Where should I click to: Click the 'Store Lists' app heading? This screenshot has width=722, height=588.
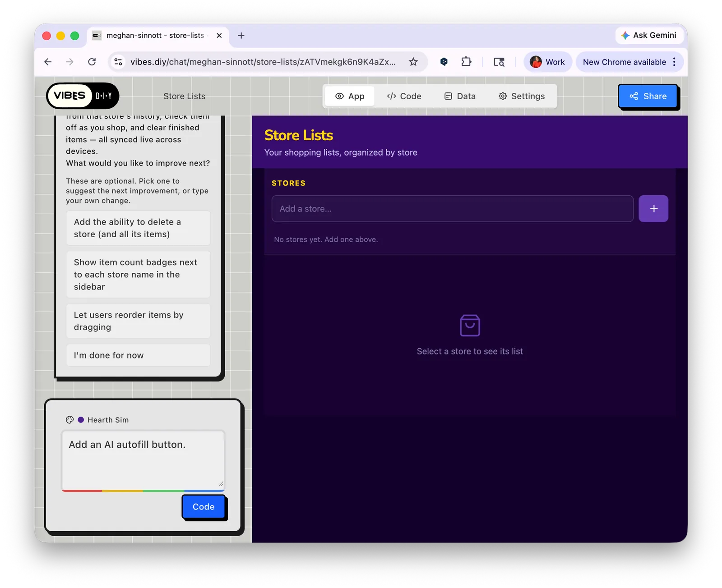299,135
